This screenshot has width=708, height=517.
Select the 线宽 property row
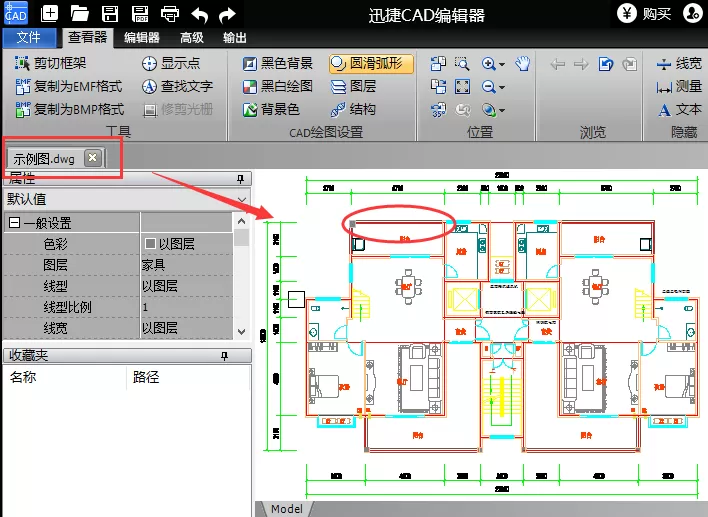tap(118, 328)
